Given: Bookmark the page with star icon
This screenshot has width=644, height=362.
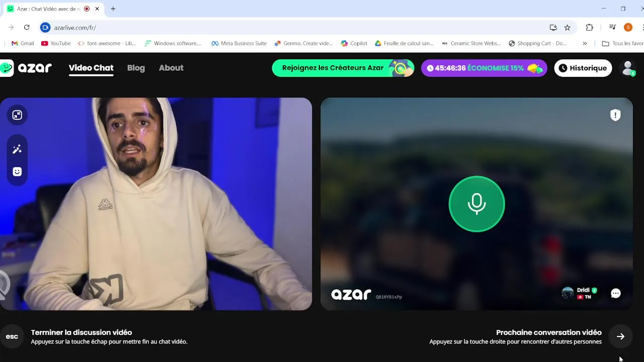Looking at the screenshot, I should coord(568,28).
